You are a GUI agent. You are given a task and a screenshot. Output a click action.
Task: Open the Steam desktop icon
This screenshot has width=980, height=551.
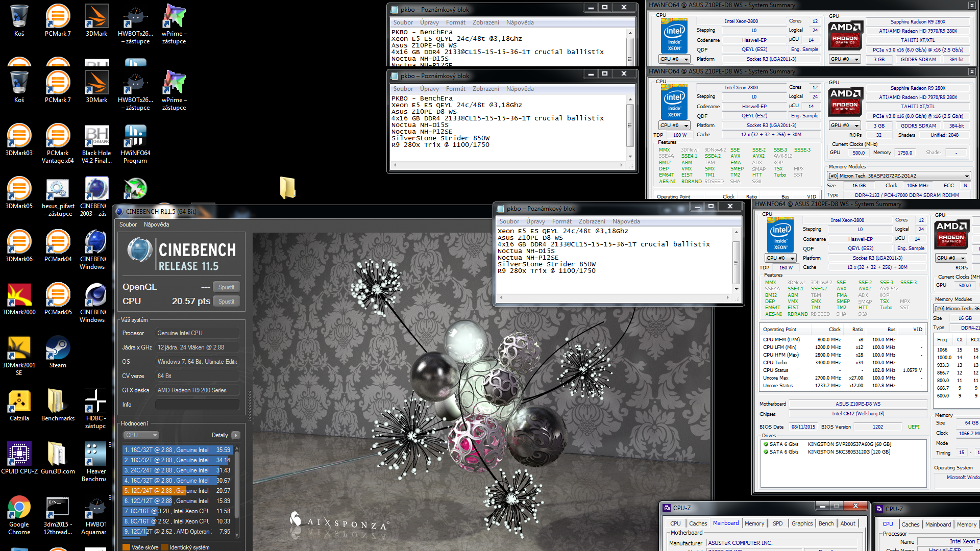(58, 352)
